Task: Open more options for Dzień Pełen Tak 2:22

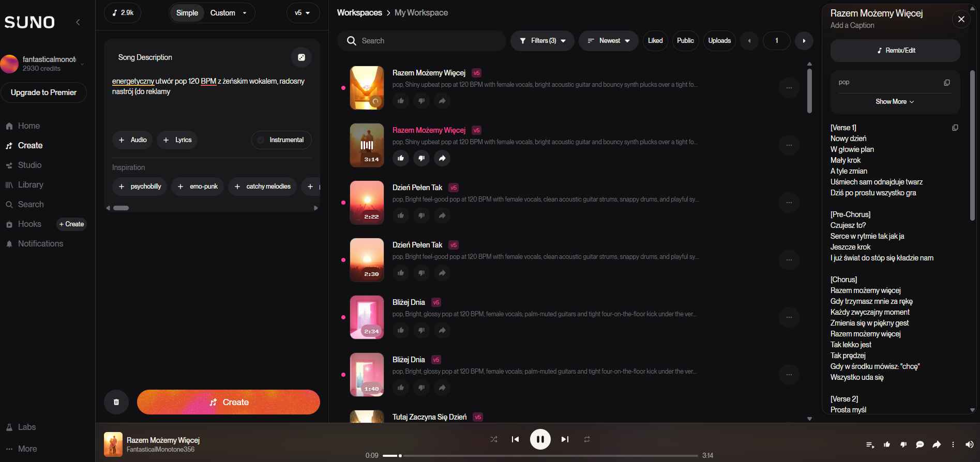Action: (789, 203)
